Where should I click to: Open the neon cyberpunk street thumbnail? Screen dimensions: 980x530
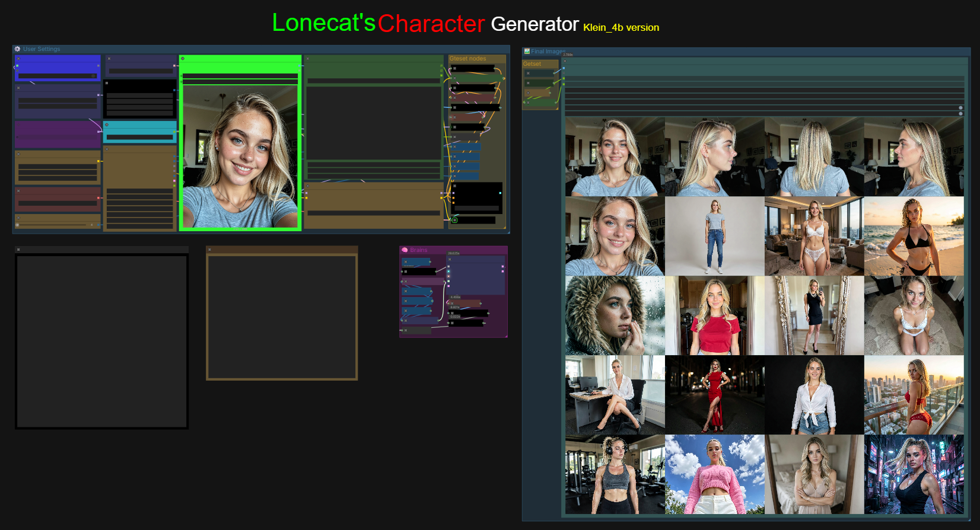[914, 474]
